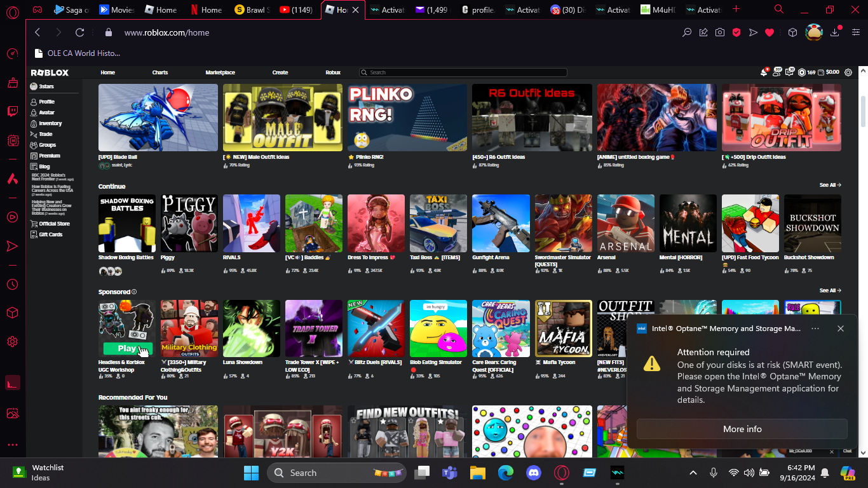Open the browser profile avatar
This screenshot has height=488, width=868.
click(814, 32)
